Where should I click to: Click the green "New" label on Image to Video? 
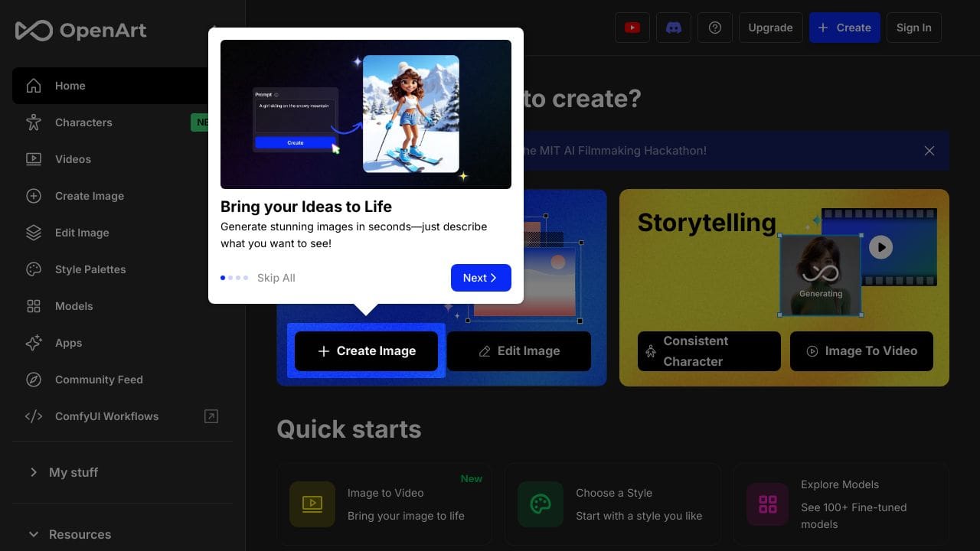pos(472,478)
